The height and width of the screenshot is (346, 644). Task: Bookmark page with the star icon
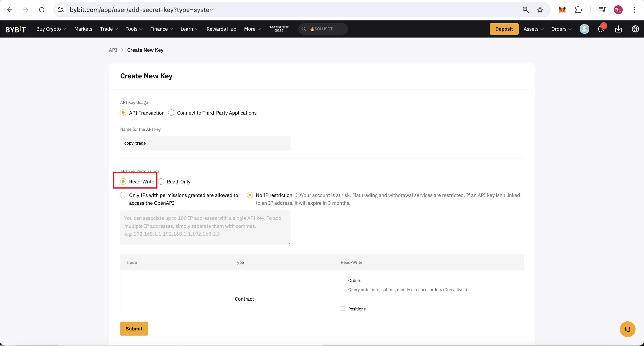[540, 10]
